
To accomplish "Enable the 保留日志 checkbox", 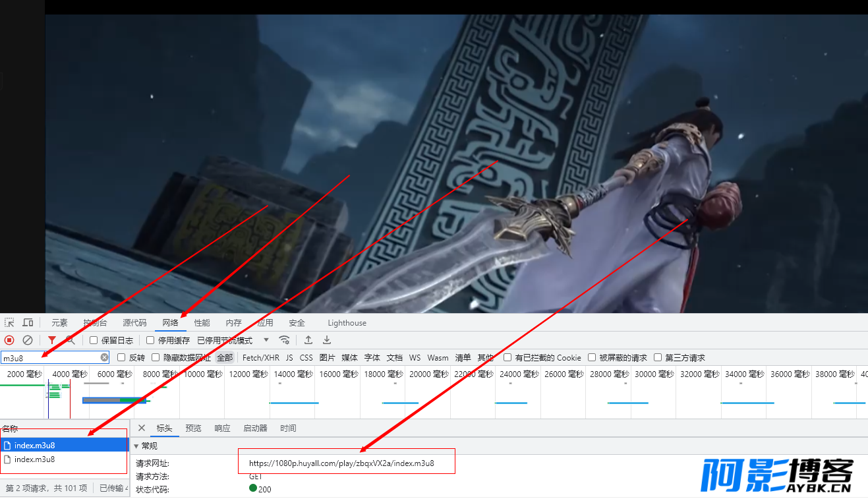I will point(94,340).
